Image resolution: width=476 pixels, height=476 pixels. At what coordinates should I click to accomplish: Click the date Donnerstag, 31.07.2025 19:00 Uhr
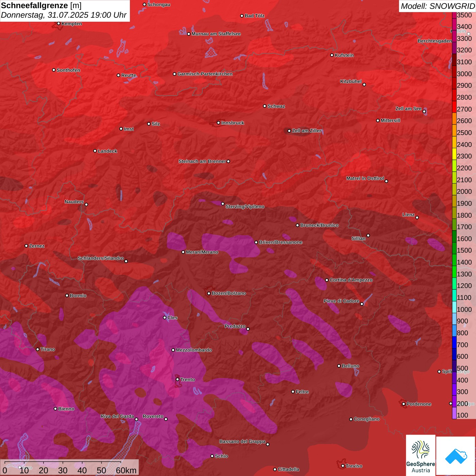64,15
